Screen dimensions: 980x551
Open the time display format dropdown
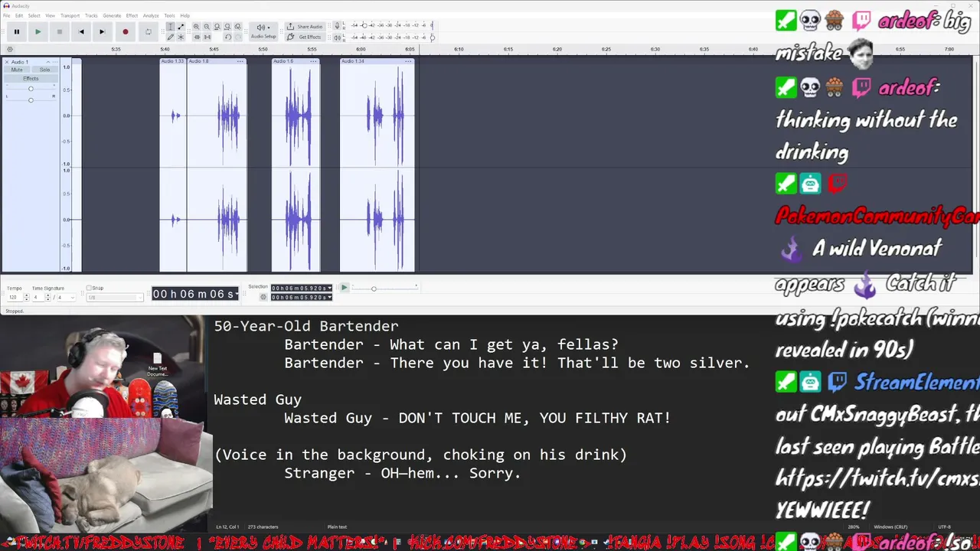tap(237, 294)
